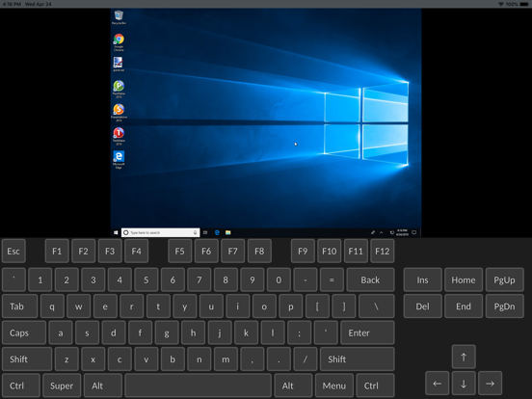The height and width of the screenshot is (399, 532).
Task: Tap the letter p key
Action: [x=291, y=306]
